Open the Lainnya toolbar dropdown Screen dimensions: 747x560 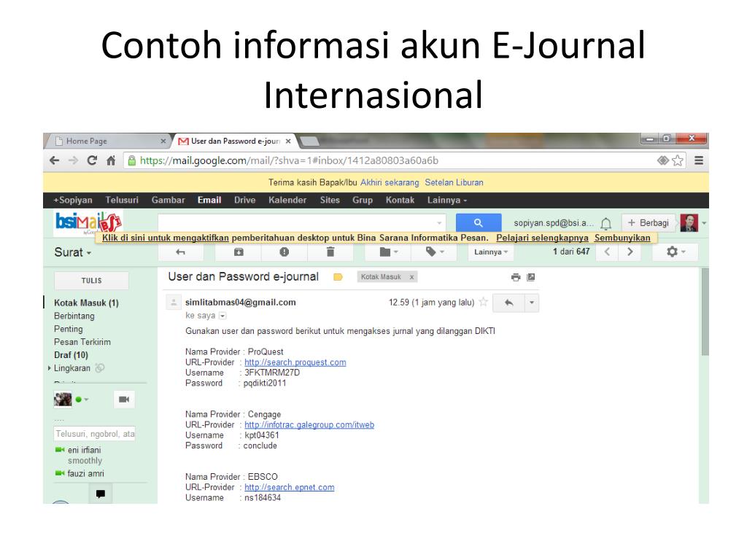click(491, 252)
